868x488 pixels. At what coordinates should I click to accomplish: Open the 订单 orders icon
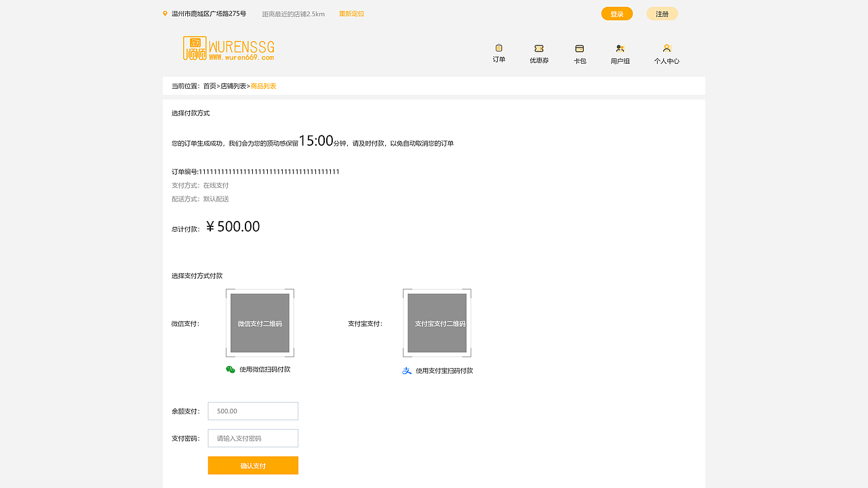point(499,48)
